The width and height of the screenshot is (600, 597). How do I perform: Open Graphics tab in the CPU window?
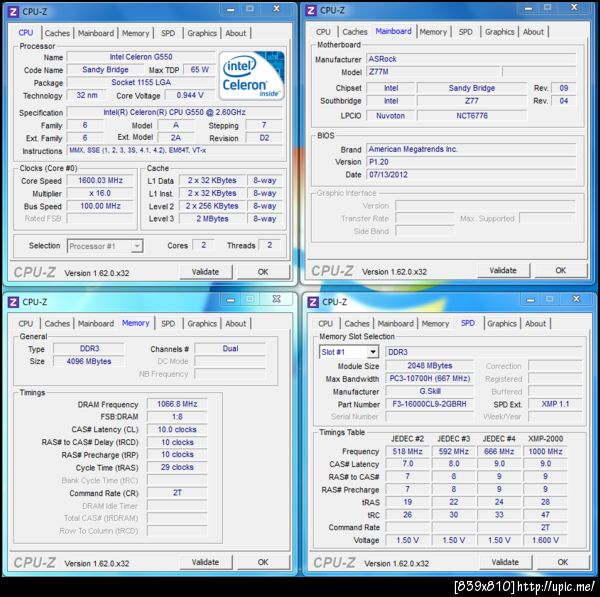(202, 33)
